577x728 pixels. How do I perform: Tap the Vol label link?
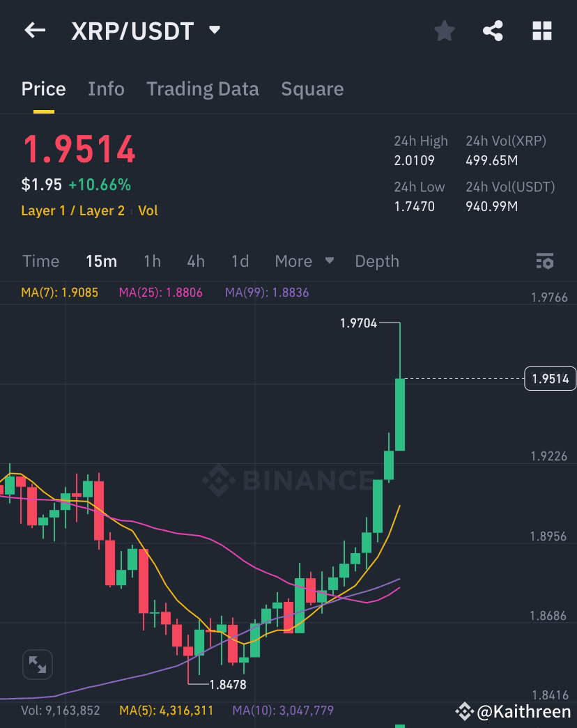[150, 210]
